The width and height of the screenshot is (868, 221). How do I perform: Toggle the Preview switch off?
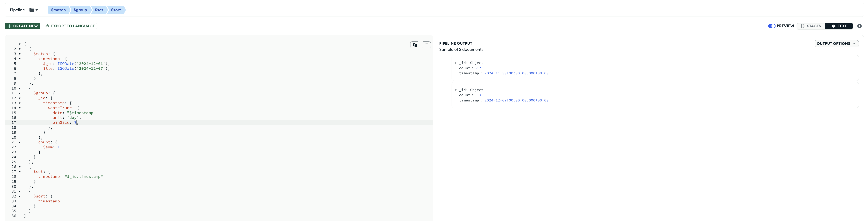pos(771,26)
